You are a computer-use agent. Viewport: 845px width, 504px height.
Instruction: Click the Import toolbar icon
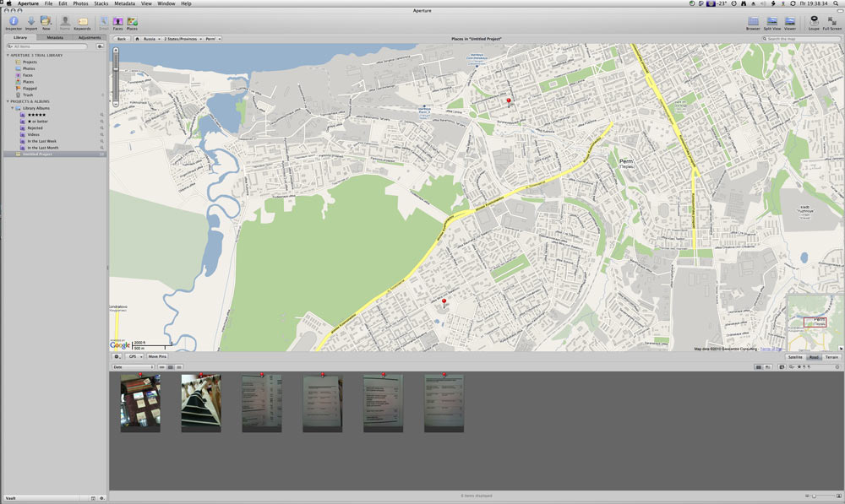pos(31,23)
